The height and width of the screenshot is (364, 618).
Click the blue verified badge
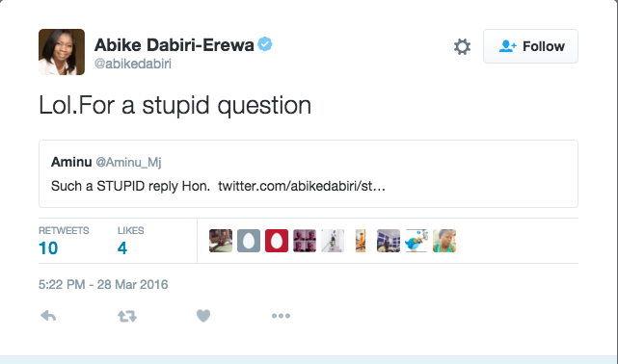(x=265, y=44)
